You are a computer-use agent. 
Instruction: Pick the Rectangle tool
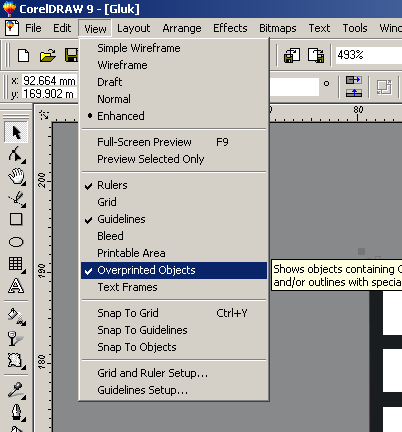pyautogui.click(x=16, y=220)
